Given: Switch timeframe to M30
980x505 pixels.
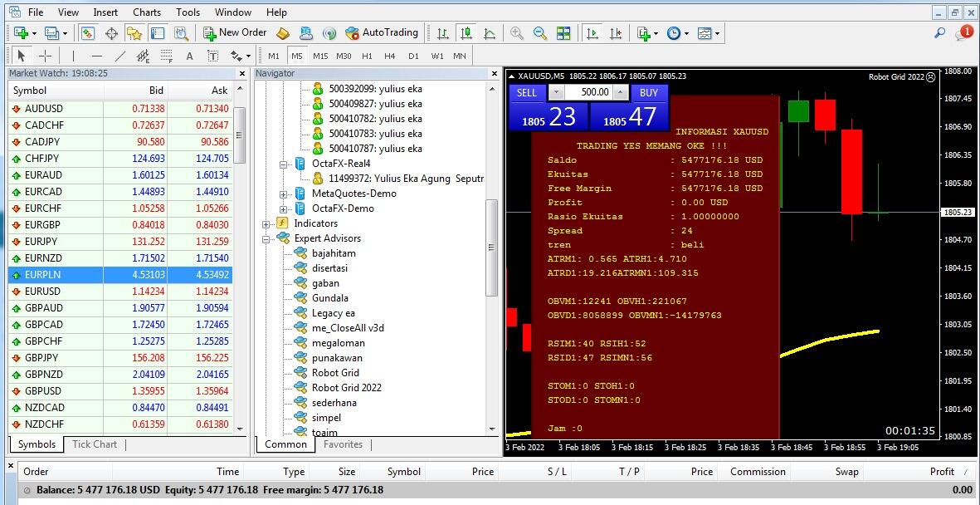Looking at the screenshot, I should tap(344, 56).
